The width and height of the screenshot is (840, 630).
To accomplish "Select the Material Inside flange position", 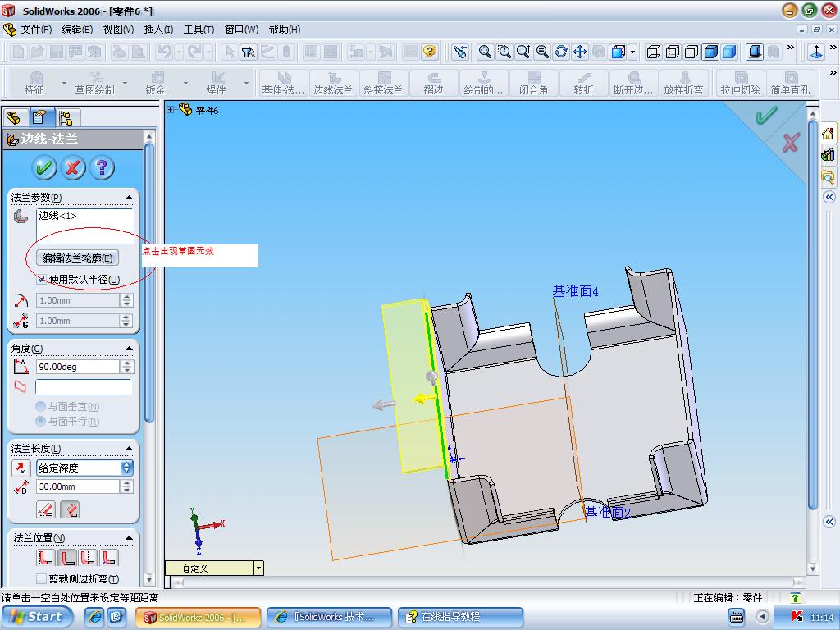I will click(46, 558).
